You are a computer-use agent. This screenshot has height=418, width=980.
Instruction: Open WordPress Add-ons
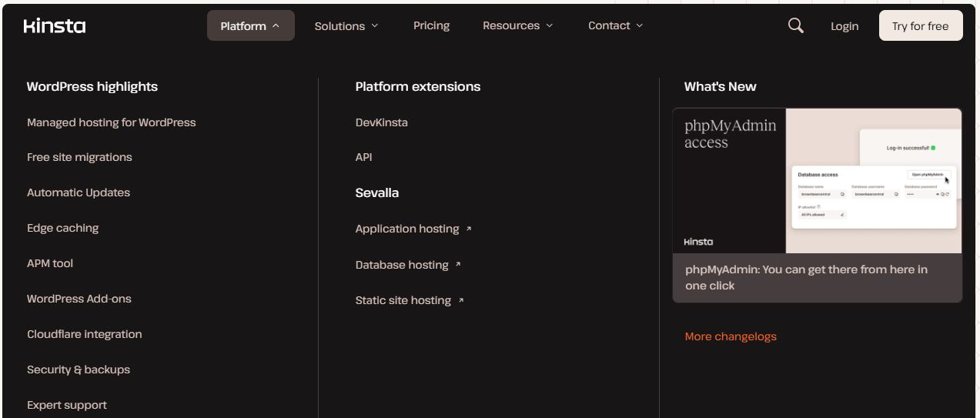(x=79, y=299)
